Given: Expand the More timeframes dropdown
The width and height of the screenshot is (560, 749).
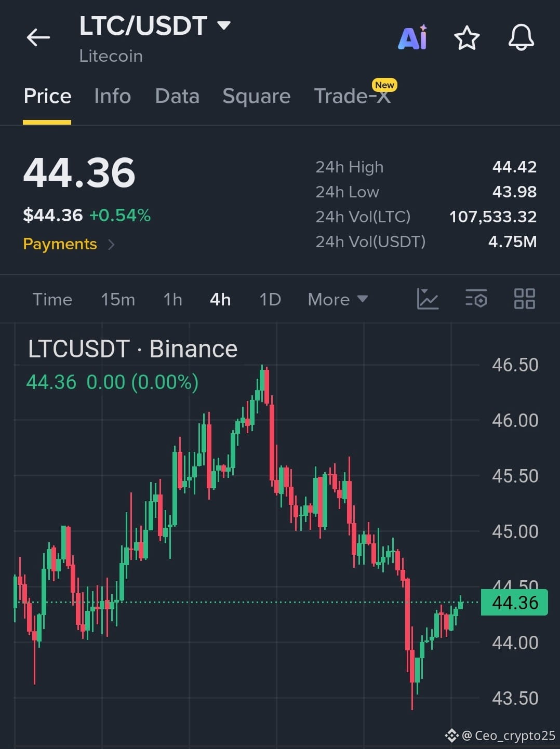Looking at the screenshot, I should (x=338, y=300).
